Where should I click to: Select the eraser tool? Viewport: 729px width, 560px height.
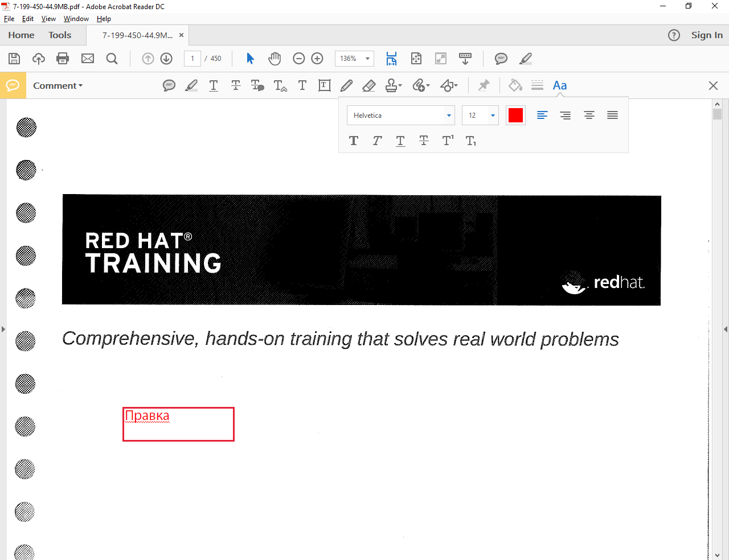click(x=368, y=85)
